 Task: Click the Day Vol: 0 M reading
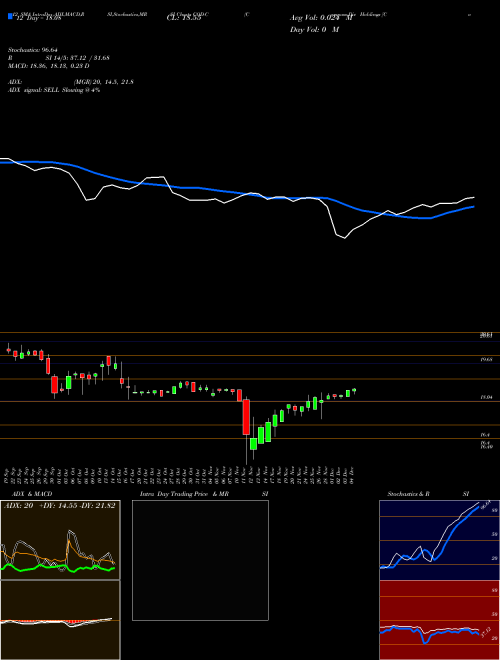click(314, 29)
